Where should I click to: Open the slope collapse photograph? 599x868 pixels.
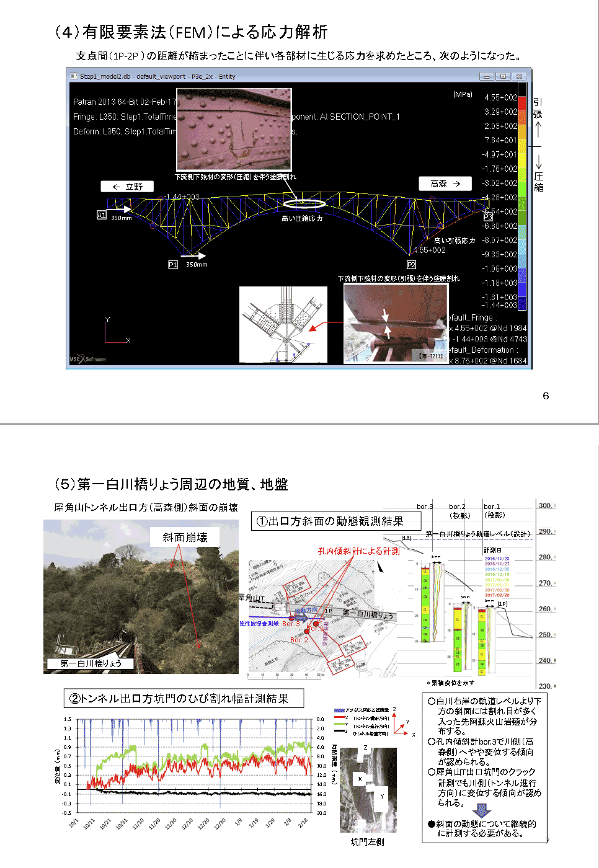[141, 596]
